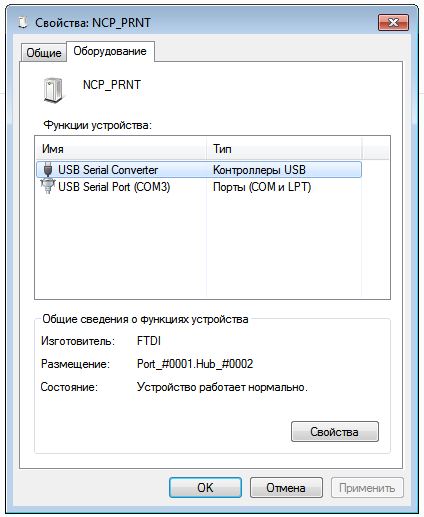Click the NCP_PRNT device icon in the tab
Image resolution: width=424 pixels, height=517 pixels.
tap(53, 90)
